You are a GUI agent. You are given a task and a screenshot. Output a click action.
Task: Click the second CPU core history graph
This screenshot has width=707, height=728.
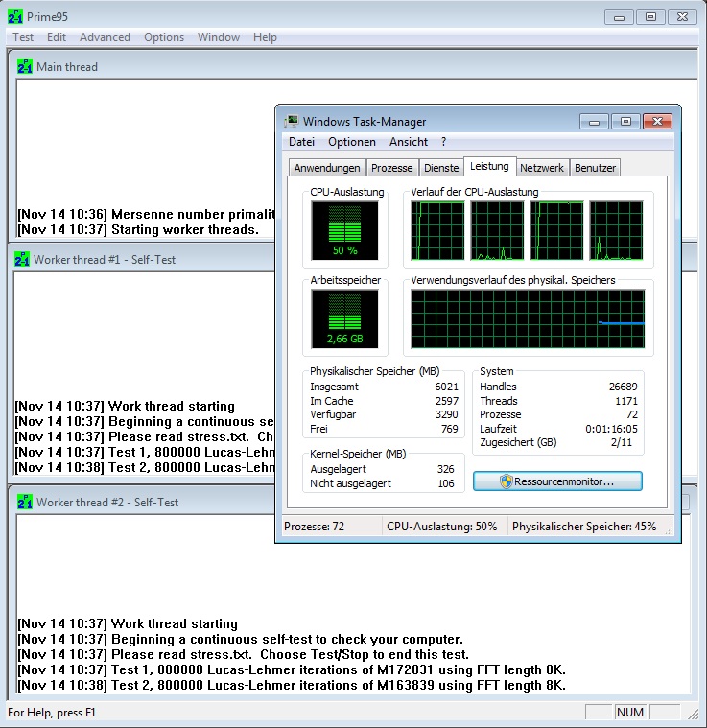497,231
